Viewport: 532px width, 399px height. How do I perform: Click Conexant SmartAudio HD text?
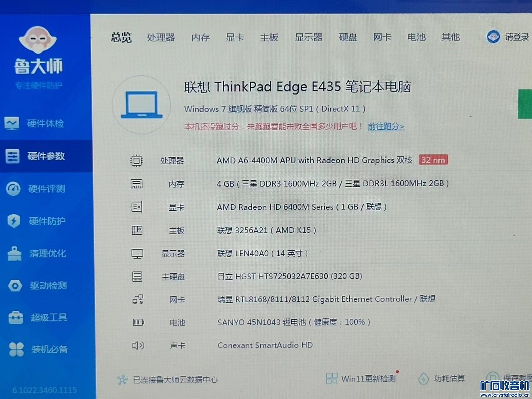pyautogui.click(x=265, y=345)
